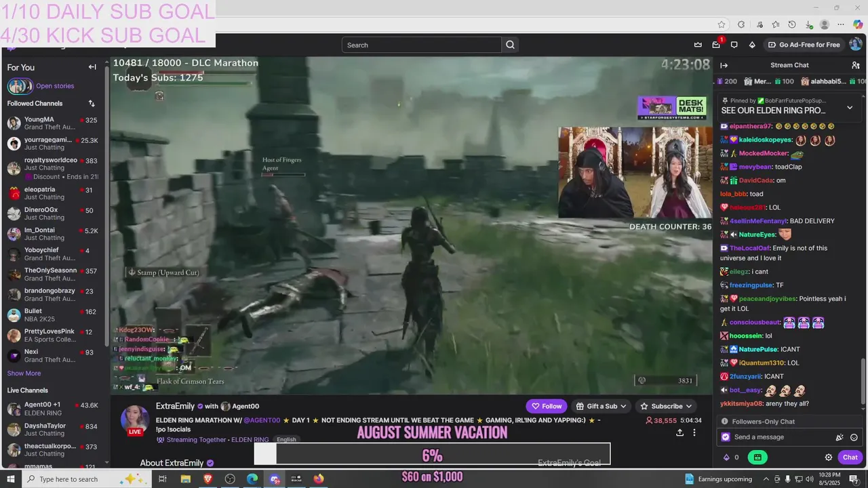Open the user profile avatar menu
Viewport: 868px width, 488px height.
click(855, 45)
